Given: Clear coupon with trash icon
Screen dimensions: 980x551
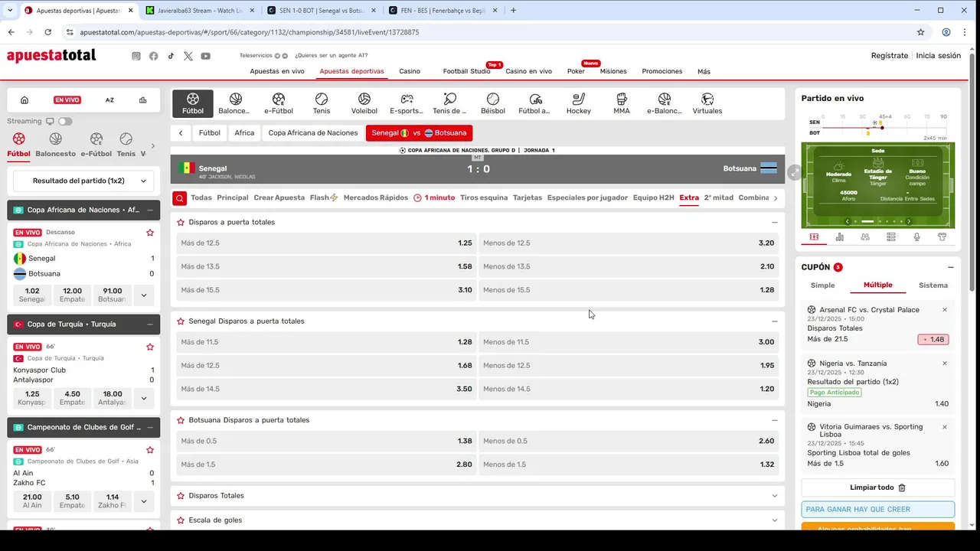Looking at the screenshot, I should pos(902,487).
